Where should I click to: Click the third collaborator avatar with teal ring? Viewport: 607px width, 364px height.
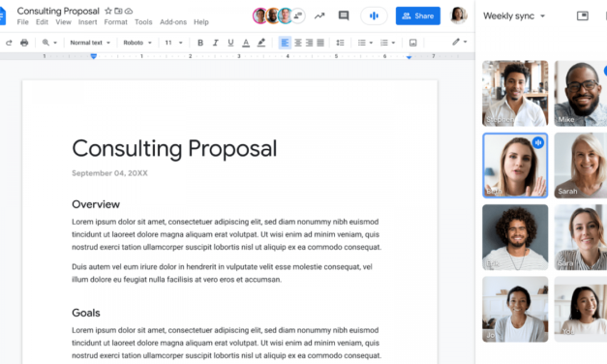(286, 15)
